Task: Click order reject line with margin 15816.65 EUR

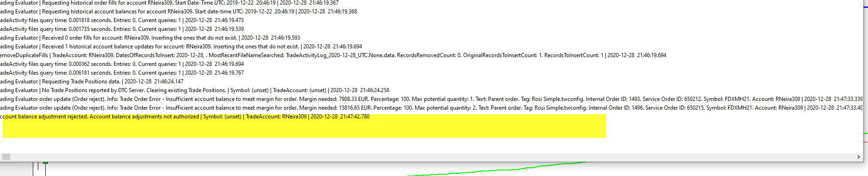Action: 431,108
